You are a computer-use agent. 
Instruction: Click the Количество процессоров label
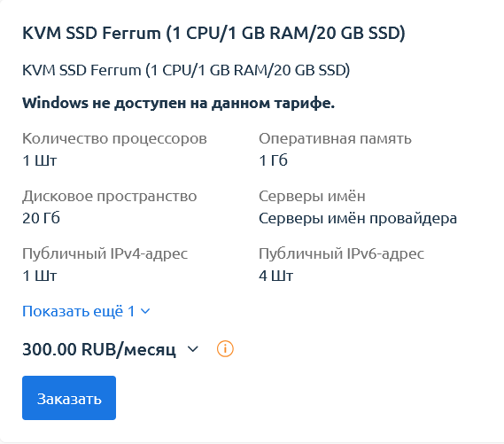tap(114, 139)
